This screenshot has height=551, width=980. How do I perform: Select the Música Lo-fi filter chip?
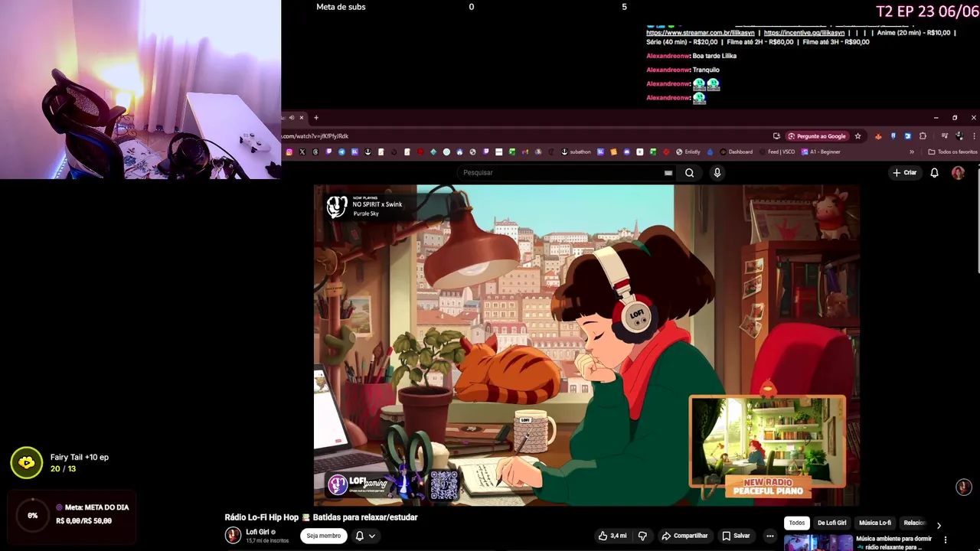click(x=874, y=523)
